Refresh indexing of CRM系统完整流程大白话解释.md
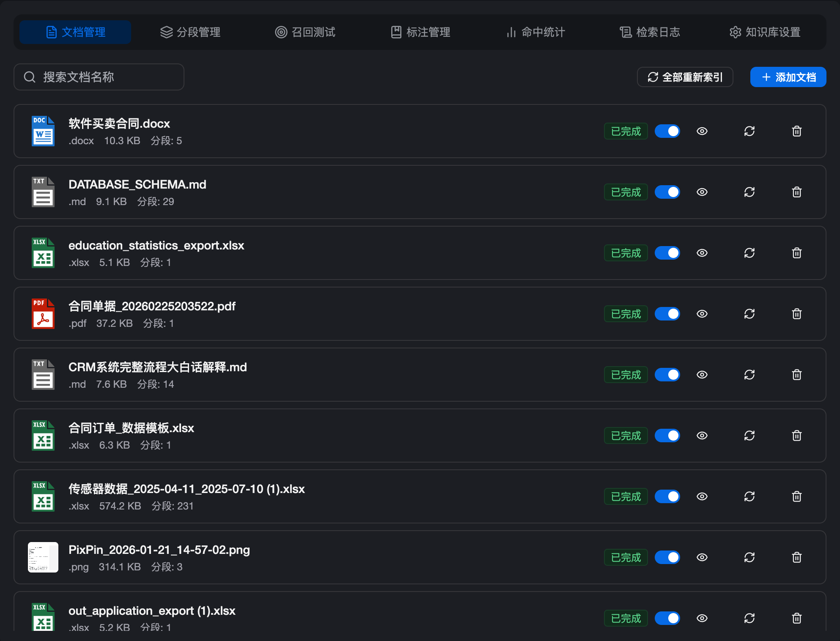 pyautogui.click(x=749, y=375)
